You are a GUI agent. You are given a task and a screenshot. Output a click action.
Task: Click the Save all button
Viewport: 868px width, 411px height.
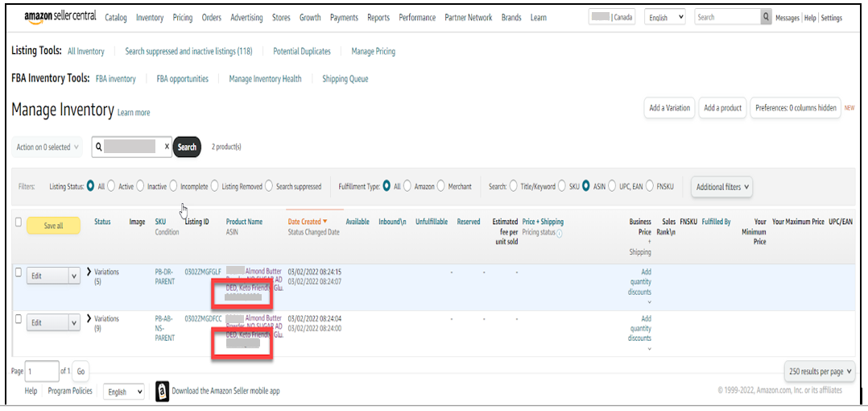(53, 226)
